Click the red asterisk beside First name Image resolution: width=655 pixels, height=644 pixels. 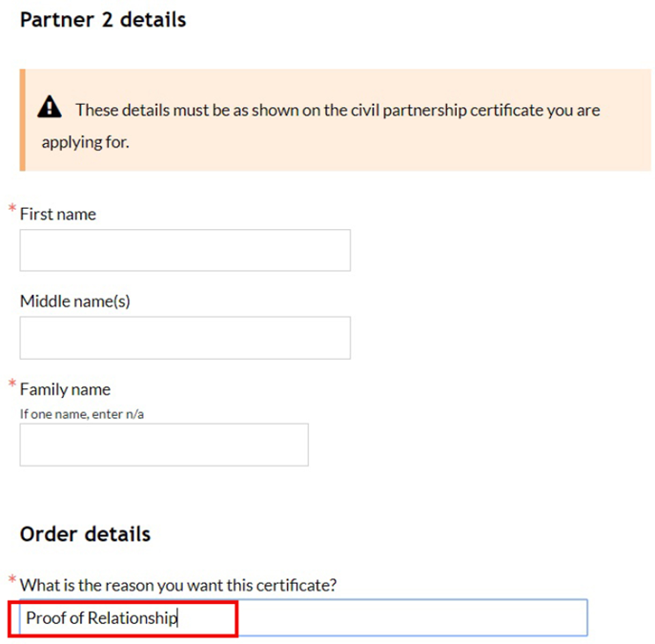pos(12,208)
